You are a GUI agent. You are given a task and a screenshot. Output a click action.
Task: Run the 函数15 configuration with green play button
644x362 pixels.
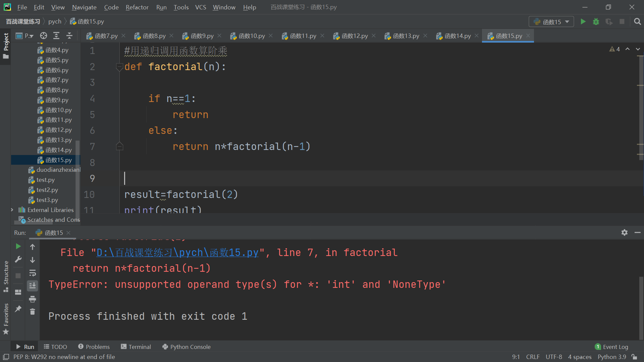583,22
